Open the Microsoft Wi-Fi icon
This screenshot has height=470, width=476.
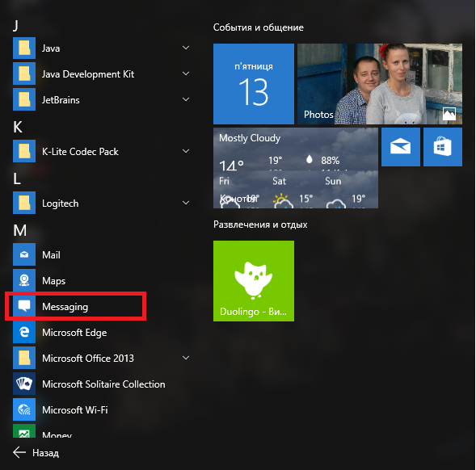(24, 409)
